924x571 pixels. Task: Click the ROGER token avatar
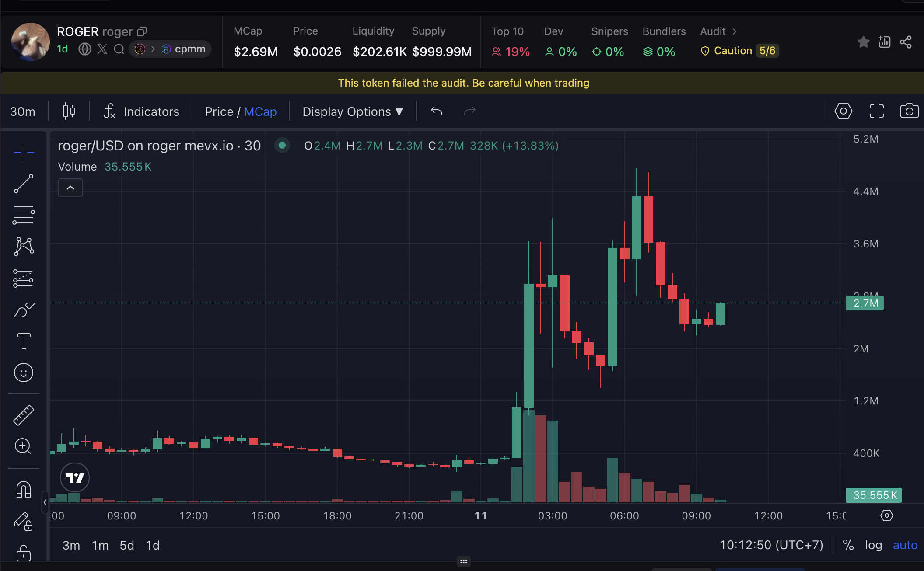pyautogui.click(x=31, y=42)
